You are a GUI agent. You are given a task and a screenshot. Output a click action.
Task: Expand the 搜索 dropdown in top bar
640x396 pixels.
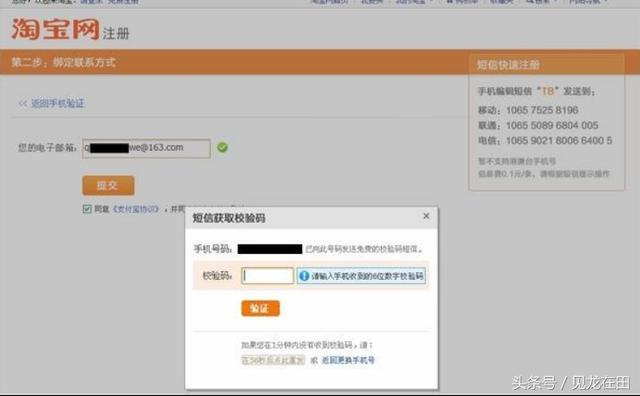(541, 2)
